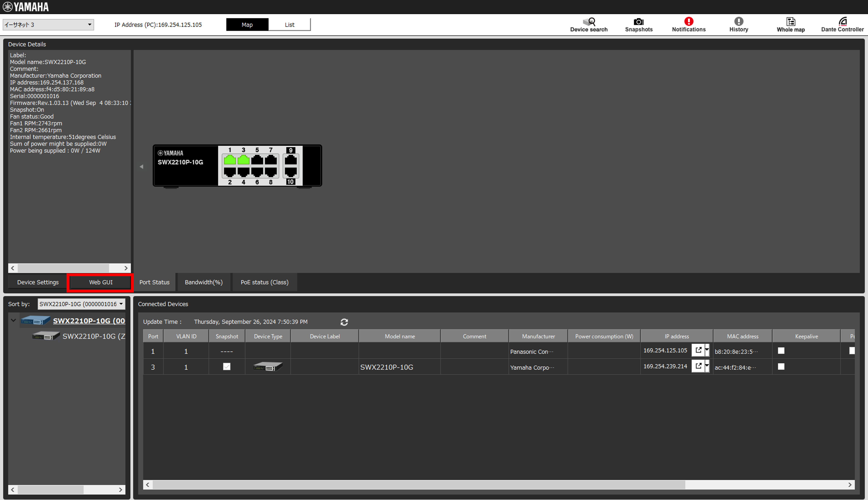Open web page for IP 169.254.239.214

coord(698,366)
